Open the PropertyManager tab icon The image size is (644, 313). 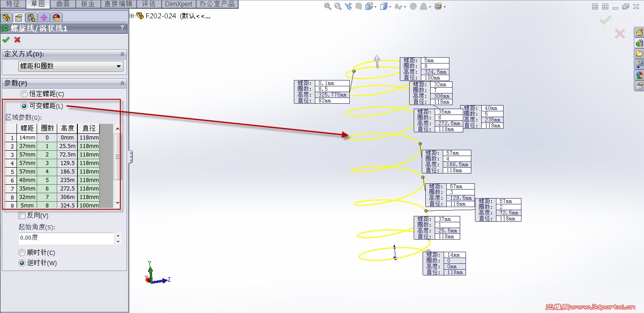(x=19, y=17)
